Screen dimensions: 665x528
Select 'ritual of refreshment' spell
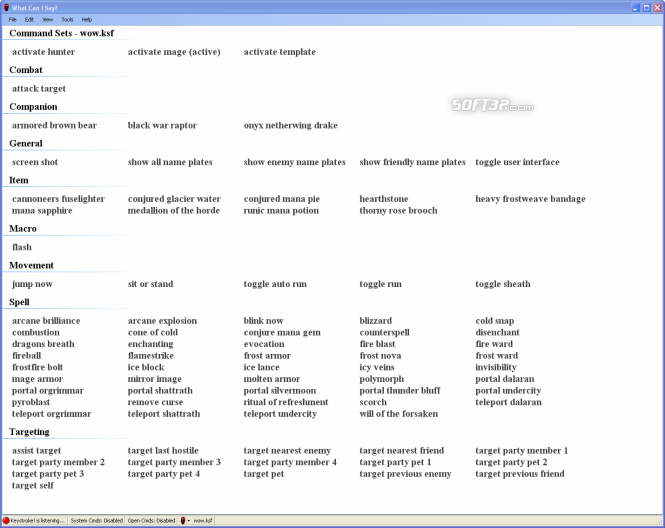286,402
